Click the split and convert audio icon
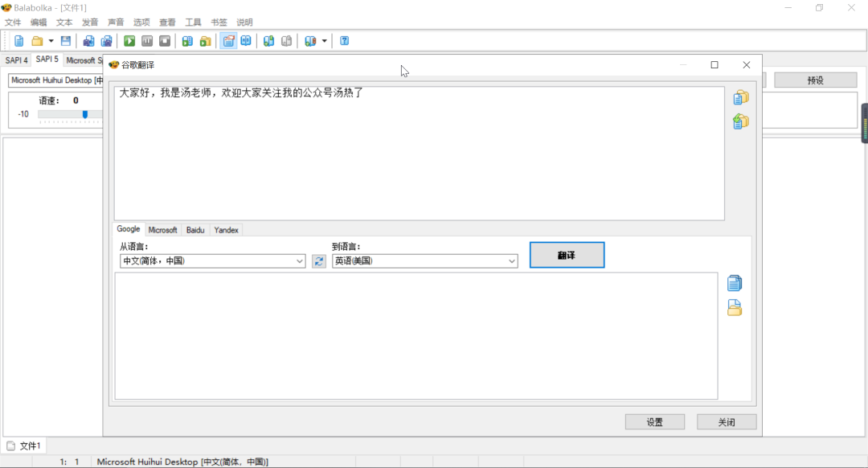 pyautogui.click(x=106, y=41)
